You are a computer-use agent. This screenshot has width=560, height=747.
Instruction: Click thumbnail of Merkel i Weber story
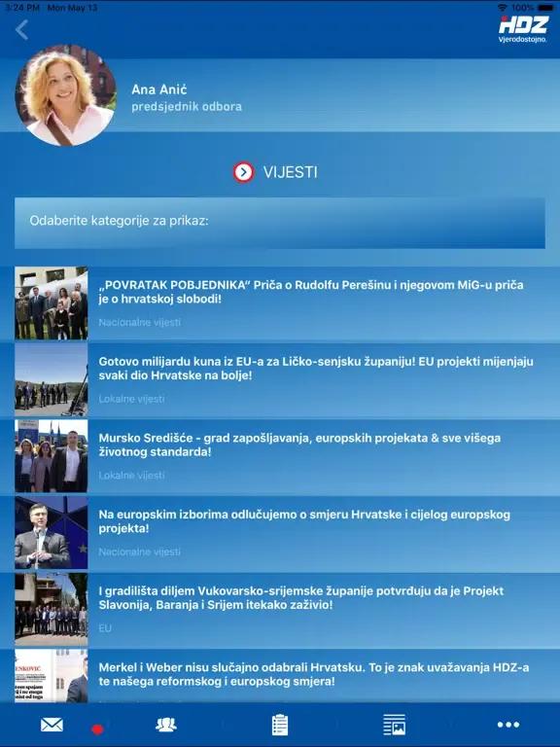52,676
